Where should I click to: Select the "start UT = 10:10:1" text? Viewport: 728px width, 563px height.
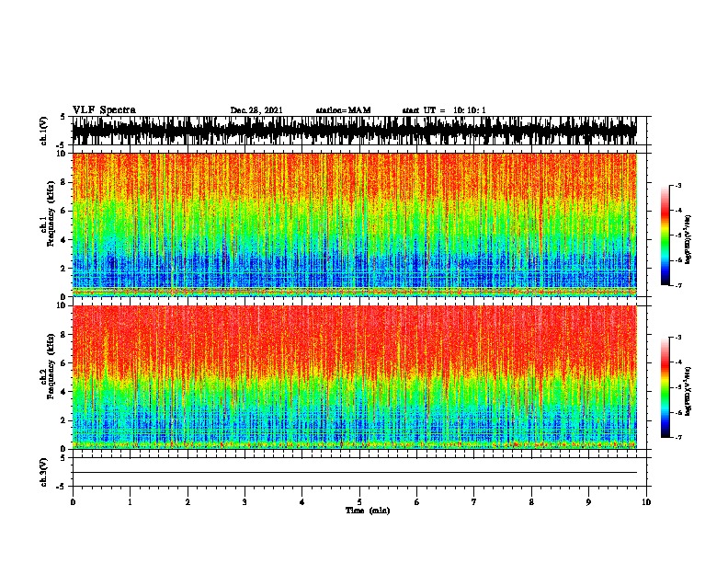tap(444, 110)
